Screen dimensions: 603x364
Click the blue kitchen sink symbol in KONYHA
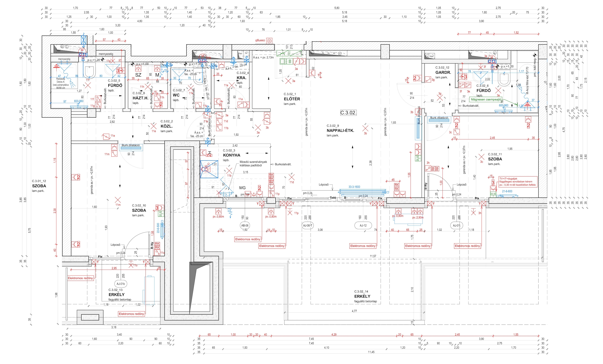(209, 169)
